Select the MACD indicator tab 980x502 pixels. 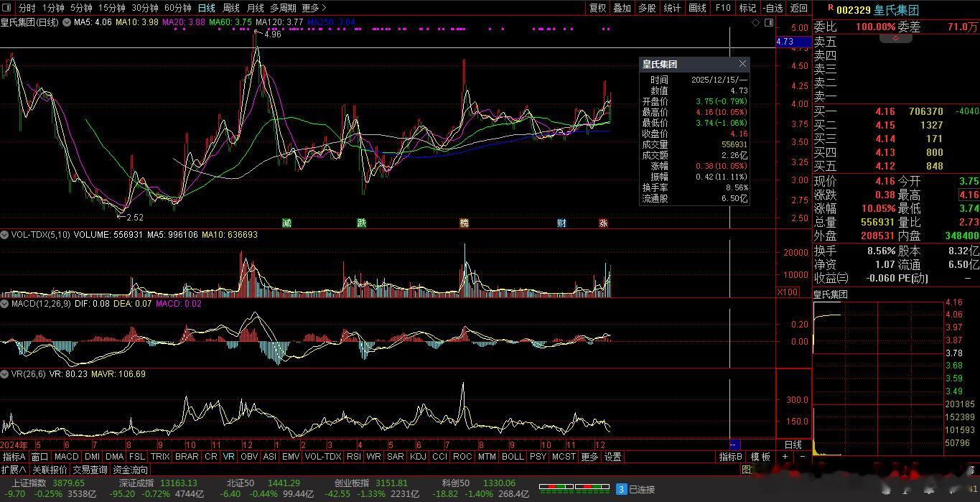tap(66, 457)
